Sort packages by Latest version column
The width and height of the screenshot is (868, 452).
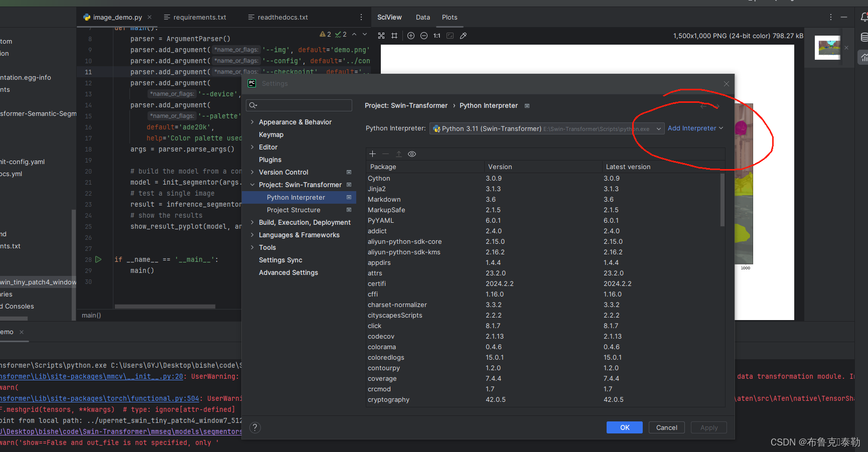tap(628, 167)
